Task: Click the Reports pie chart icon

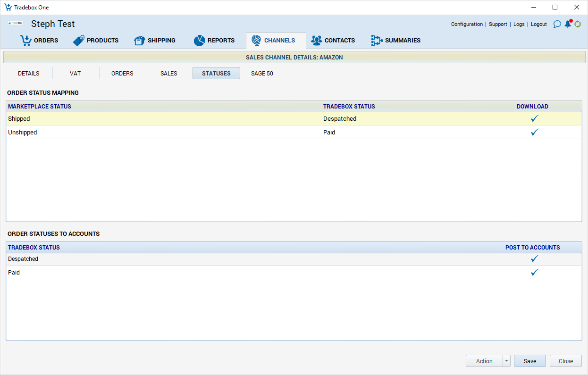Action: (x=199, y=41)
